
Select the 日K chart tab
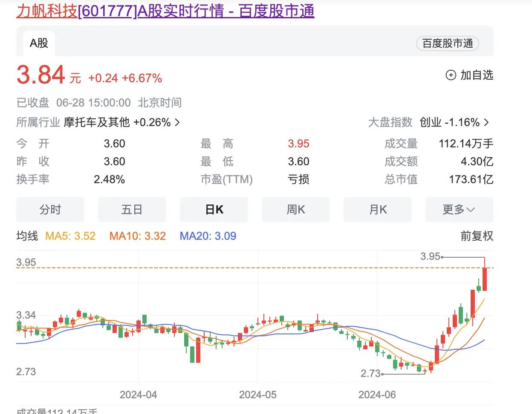[x=214, y=210]
